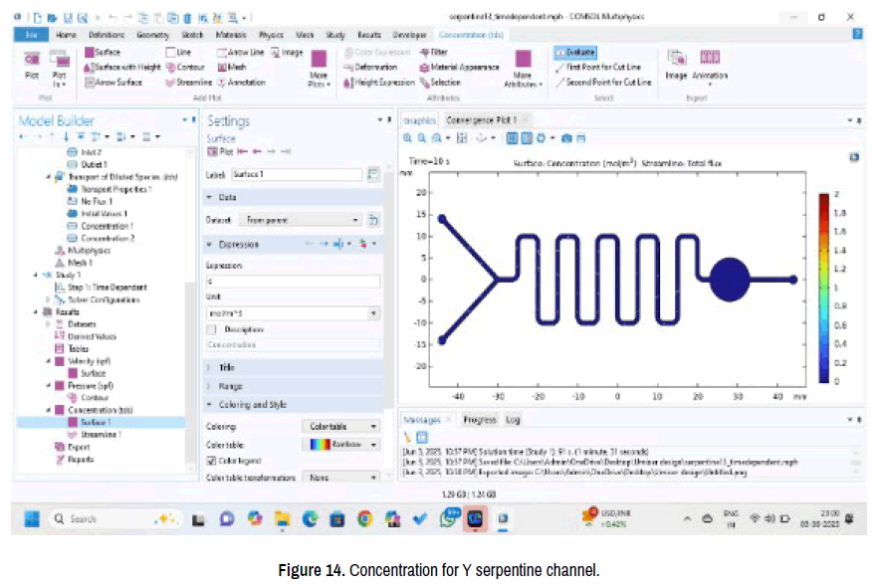Viewport: 881px width, 588px height.
Task: Open the Color table Rainbow dropdown
Action: (341, 445)
